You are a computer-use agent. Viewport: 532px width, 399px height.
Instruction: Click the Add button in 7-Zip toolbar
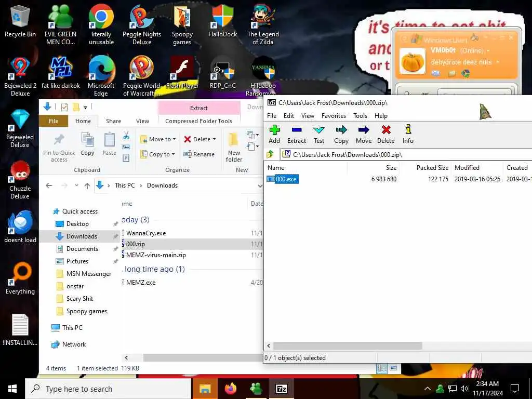[x=274, y=135]
